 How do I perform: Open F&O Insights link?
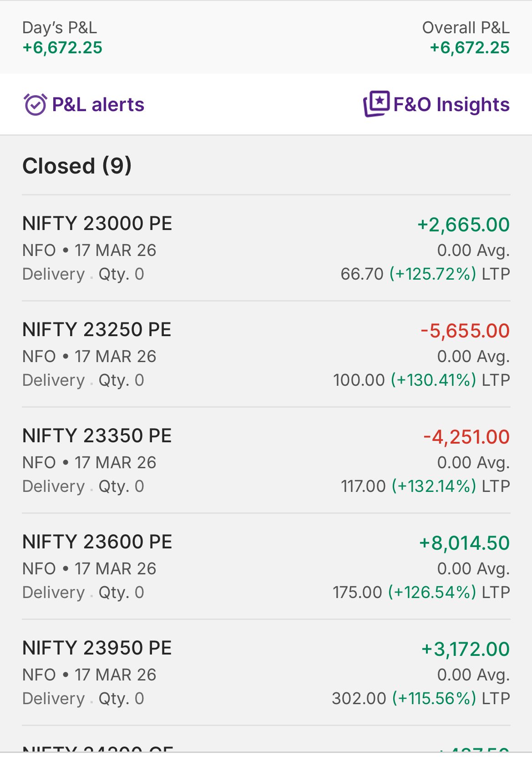point(451,104)
